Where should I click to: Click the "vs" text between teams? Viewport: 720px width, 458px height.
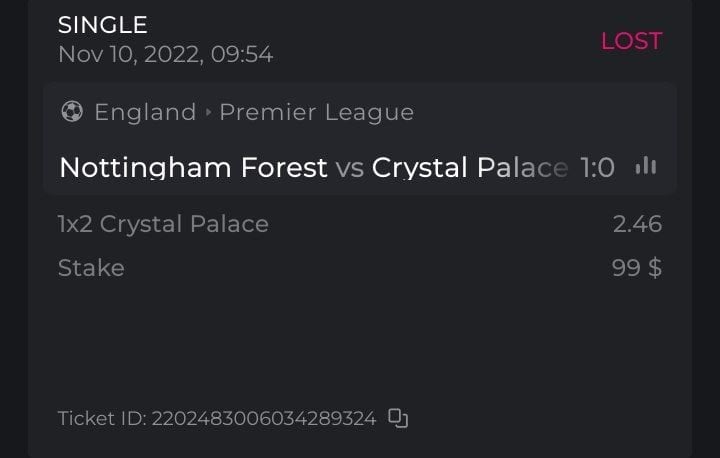pyautogui.click(x=350, y=167)
